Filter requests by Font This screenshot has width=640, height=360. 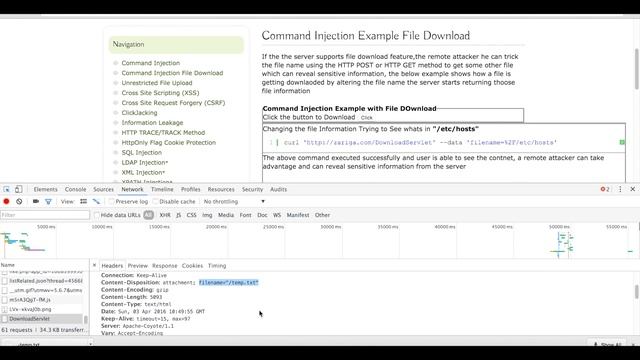[x=245, y=215]
